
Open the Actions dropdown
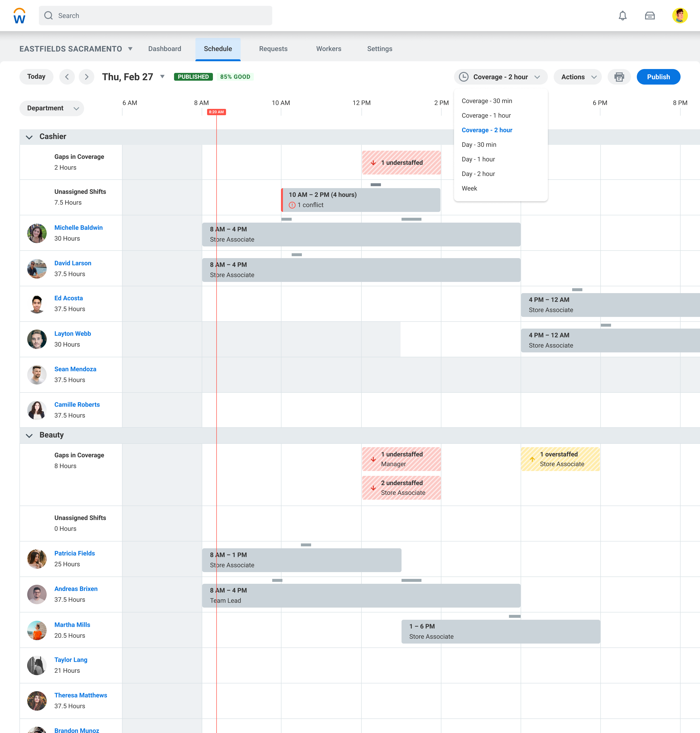577,77
